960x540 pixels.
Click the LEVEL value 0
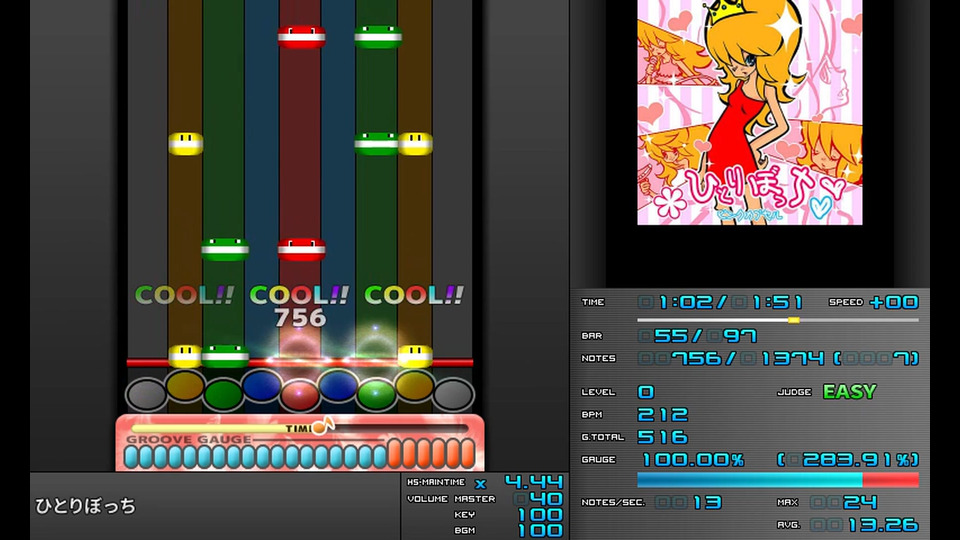646,392
